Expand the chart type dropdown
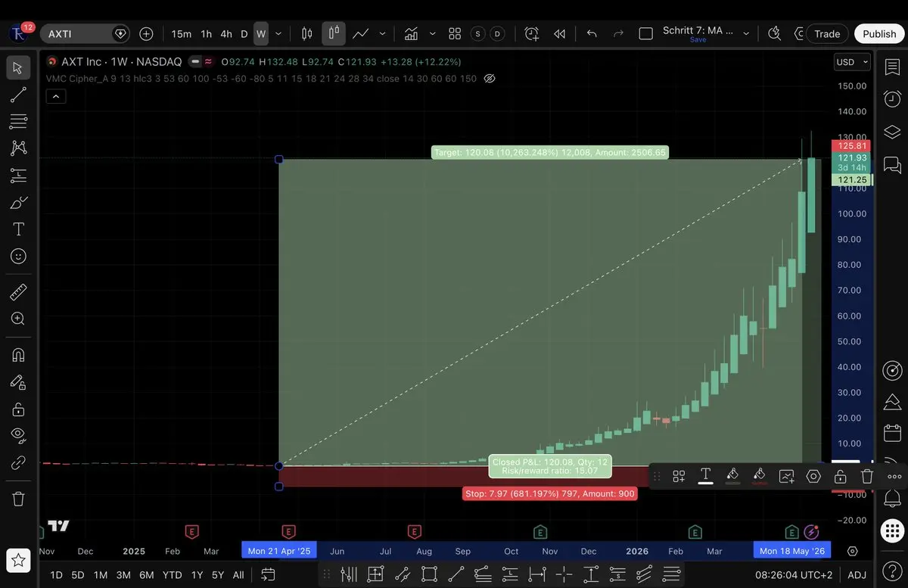 coord(382,34)
